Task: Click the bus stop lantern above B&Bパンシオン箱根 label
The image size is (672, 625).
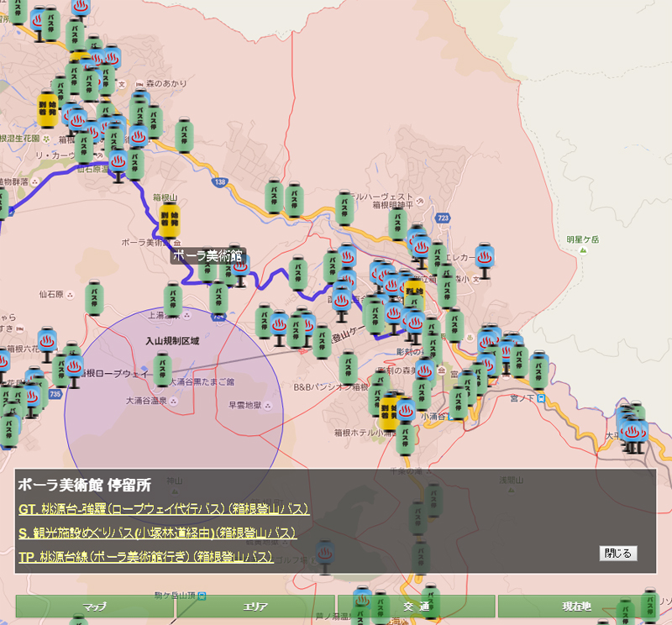Action: (348, 368)
